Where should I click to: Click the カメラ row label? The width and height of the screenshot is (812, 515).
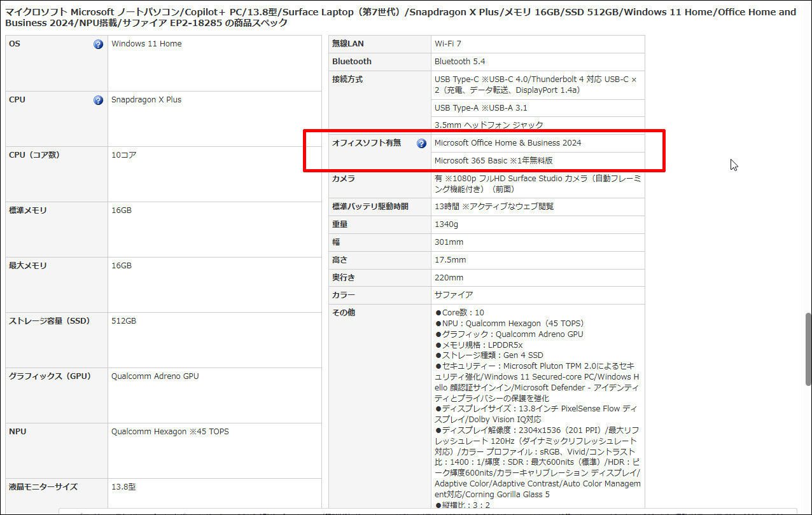[x=344, y=179]
